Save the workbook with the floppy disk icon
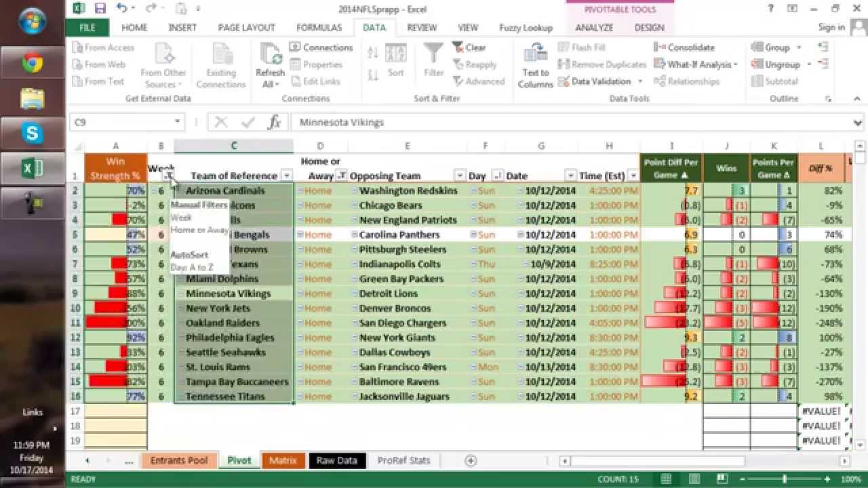This screenshot has height=488, width=868. 100,9
